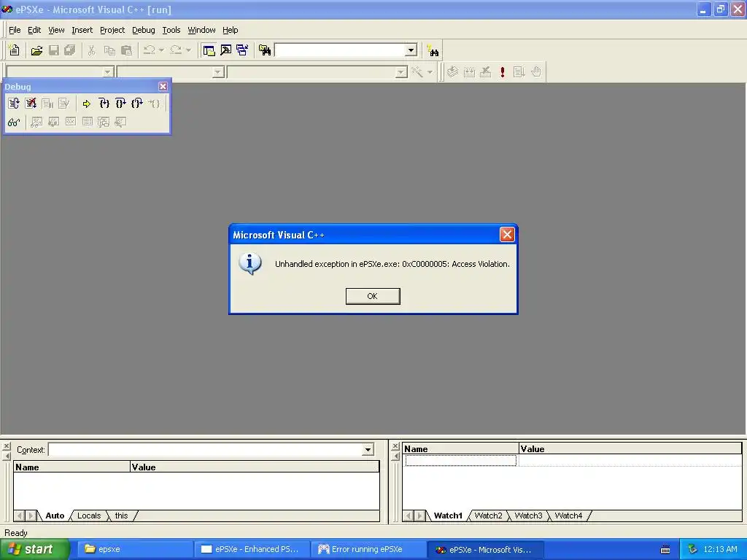Click Restart in the Debug toolbar
The image size is (747, 560).
(x=14, y=104)
